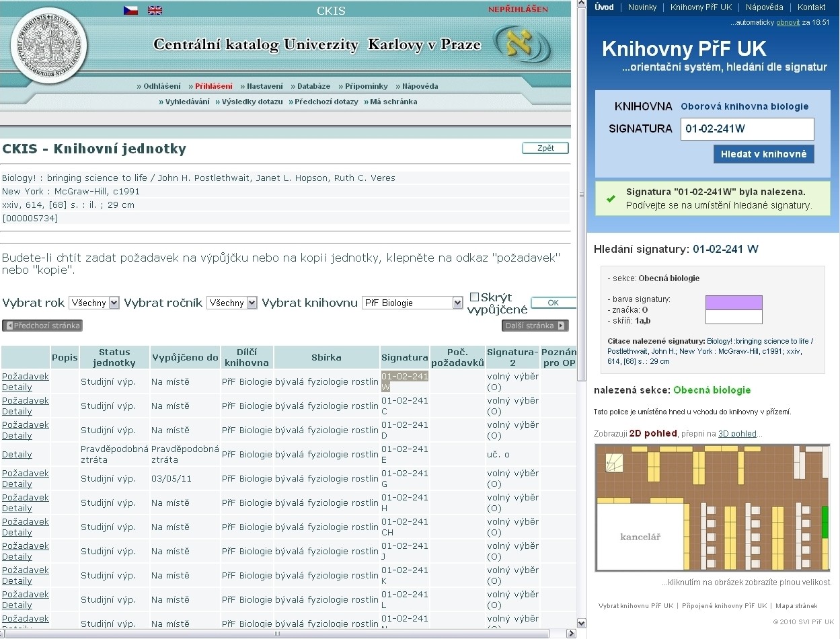The width and height of the screenshot is (840, 639).
Task: Open Detaily for signature 01-02-241 D
Action: [17, 436]
